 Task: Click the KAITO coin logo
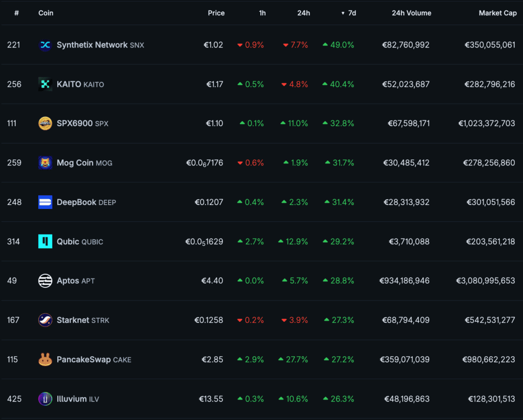45,84
